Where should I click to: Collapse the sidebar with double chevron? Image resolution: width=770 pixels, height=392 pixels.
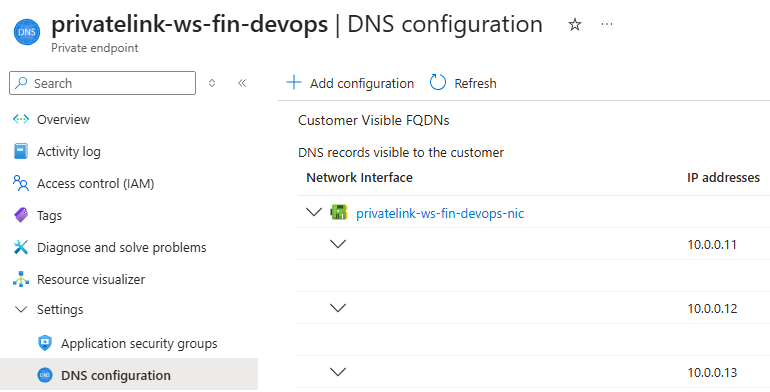point(242,83)
